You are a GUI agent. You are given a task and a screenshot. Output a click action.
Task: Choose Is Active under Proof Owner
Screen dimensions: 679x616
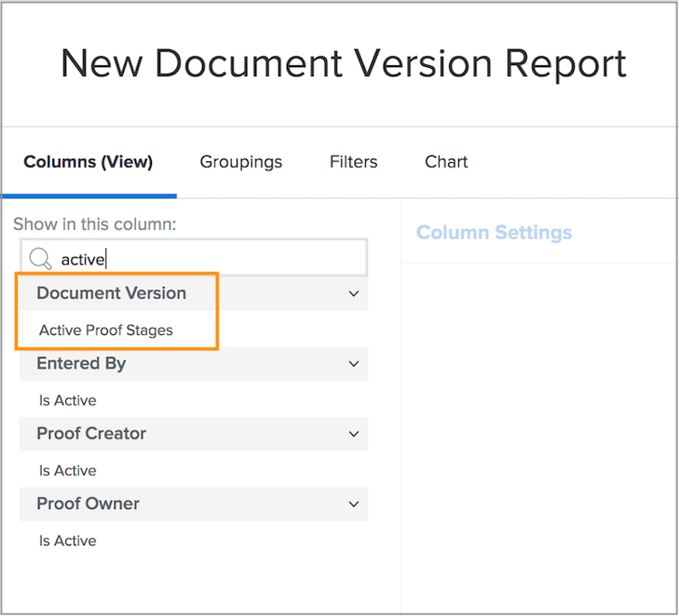coord(68,541)
